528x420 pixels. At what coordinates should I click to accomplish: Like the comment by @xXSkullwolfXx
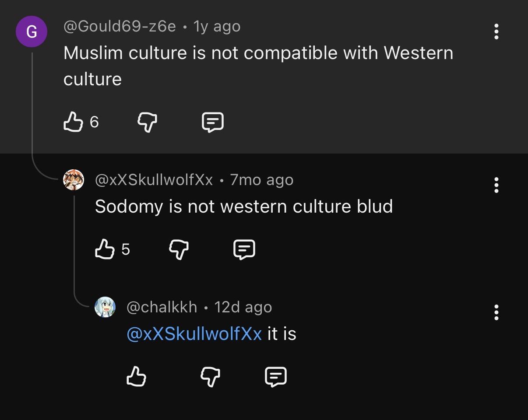pos(105,249)
